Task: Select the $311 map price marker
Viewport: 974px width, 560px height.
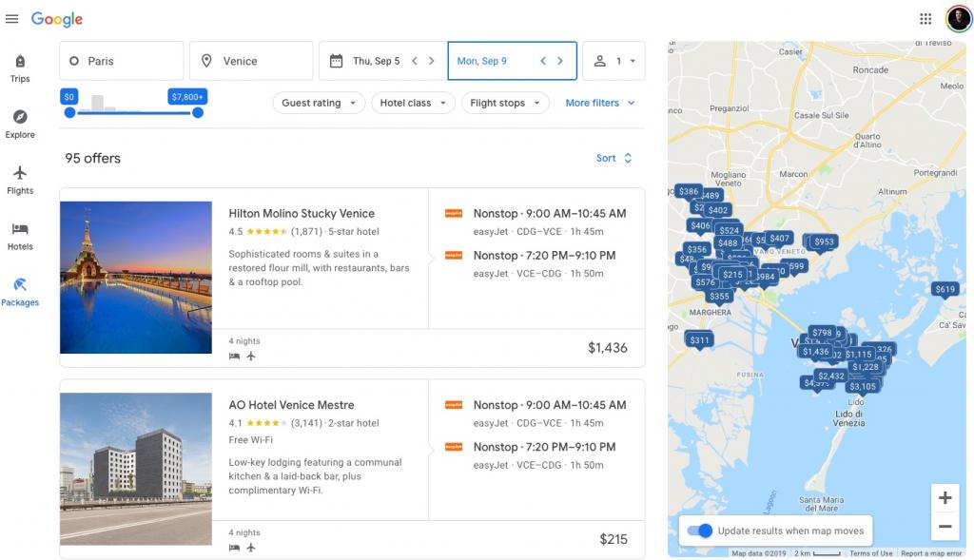Action: click(x=699, y=340)
